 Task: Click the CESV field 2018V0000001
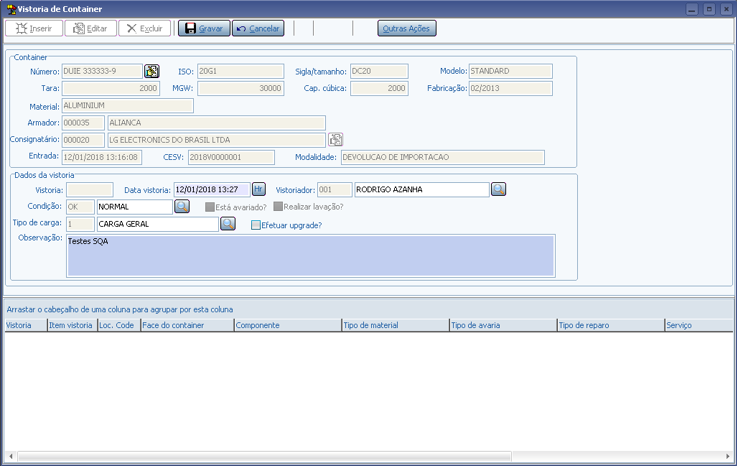pyautogui.click(x=231, y=157)
